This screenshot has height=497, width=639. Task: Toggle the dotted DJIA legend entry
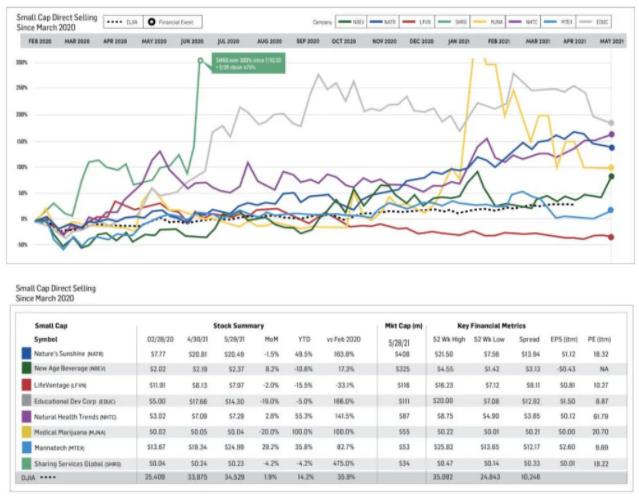(x=123, y=22)
